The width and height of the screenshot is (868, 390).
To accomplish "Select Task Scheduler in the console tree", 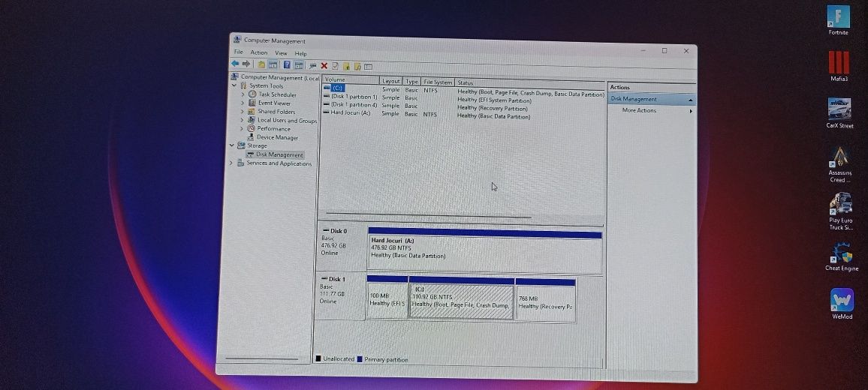I will click(x=273, y=94).
